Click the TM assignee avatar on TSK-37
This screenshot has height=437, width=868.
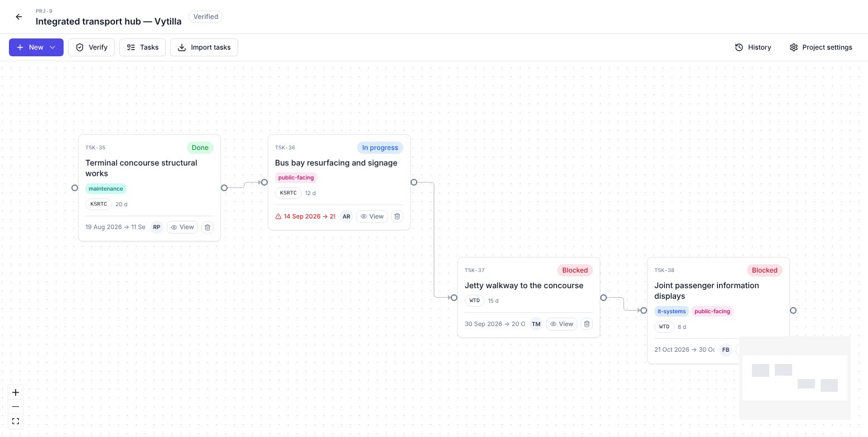tap(536, 324)
